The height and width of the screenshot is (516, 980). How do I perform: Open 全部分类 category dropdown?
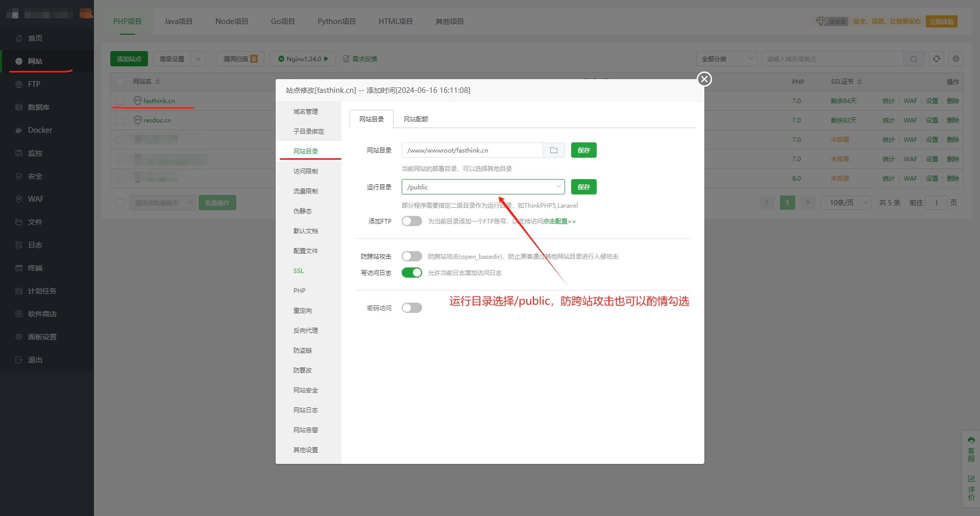726,59
